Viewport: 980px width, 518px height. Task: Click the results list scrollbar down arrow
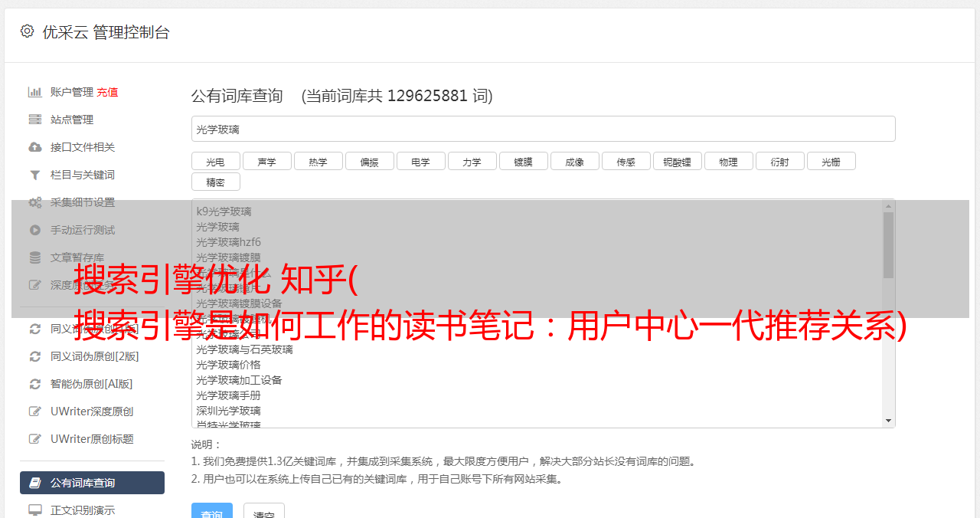[x=888, y=421]
